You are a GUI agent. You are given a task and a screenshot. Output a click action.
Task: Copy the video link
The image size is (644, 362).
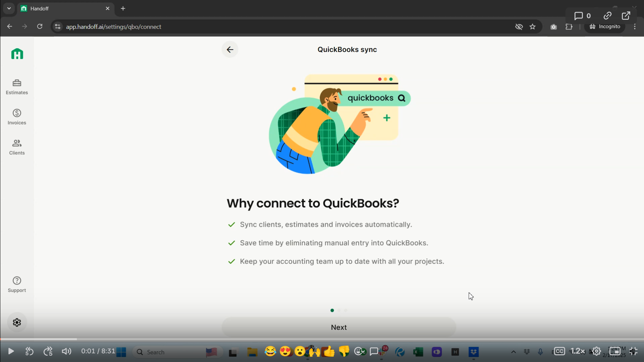point(607,16)
